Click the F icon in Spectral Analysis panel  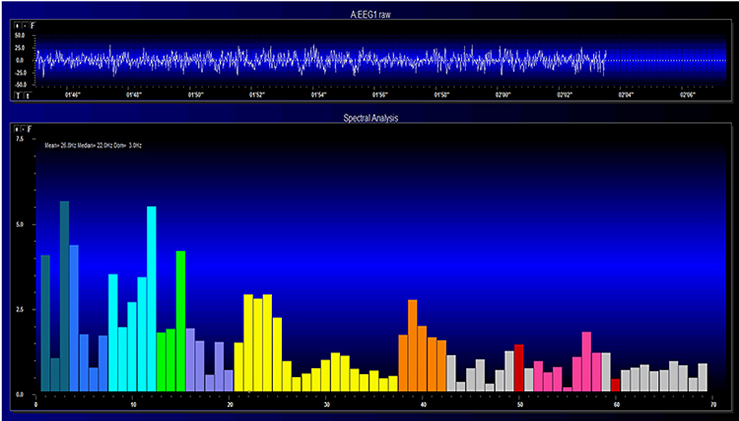click(x=31, y=129)
